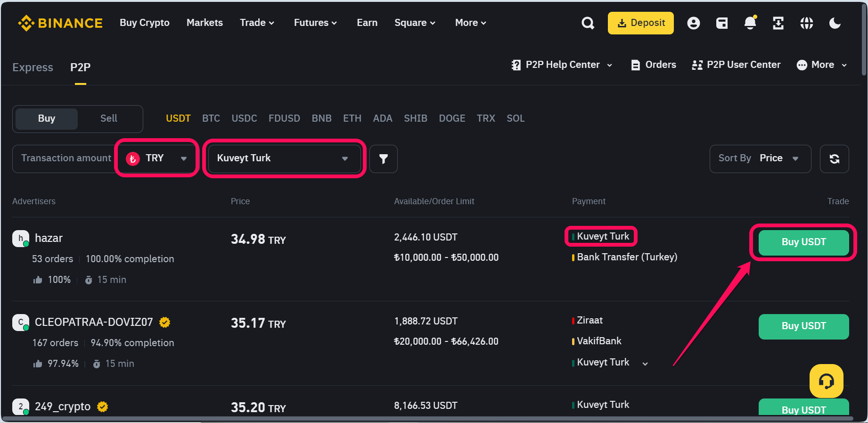
Task: Open CLEOPATRAA-DOVIZ07 advertiser profile name
Action: tap(94, 322)
